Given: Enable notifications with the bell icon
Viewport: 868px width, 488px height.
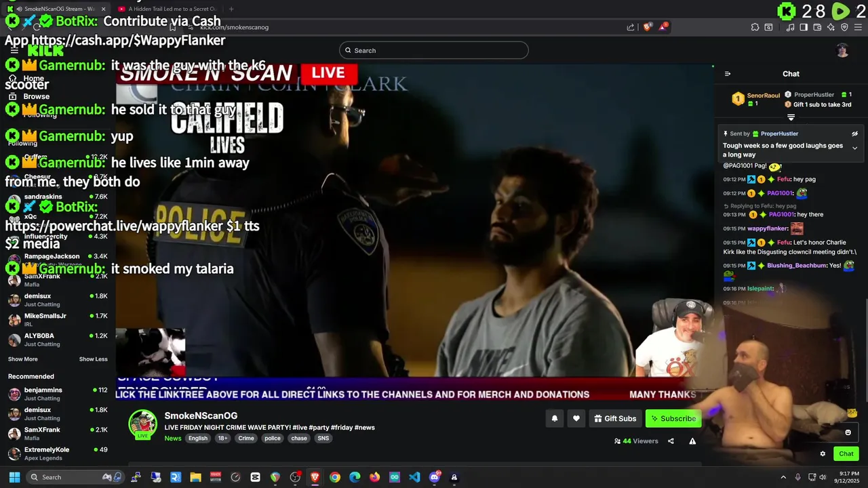Looking at the screenshot, I should (554, 419).
